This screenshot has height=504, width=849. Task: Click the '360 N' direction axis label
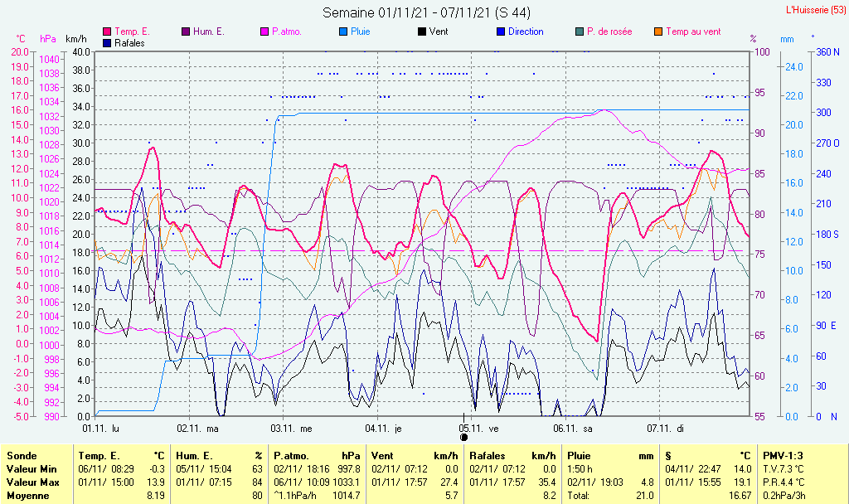[x=828, y=52]
